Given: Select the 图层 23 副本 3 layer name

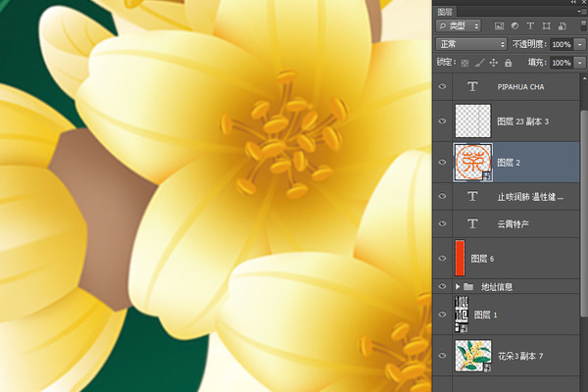Looking at the screenshot, I should (522, 122).
